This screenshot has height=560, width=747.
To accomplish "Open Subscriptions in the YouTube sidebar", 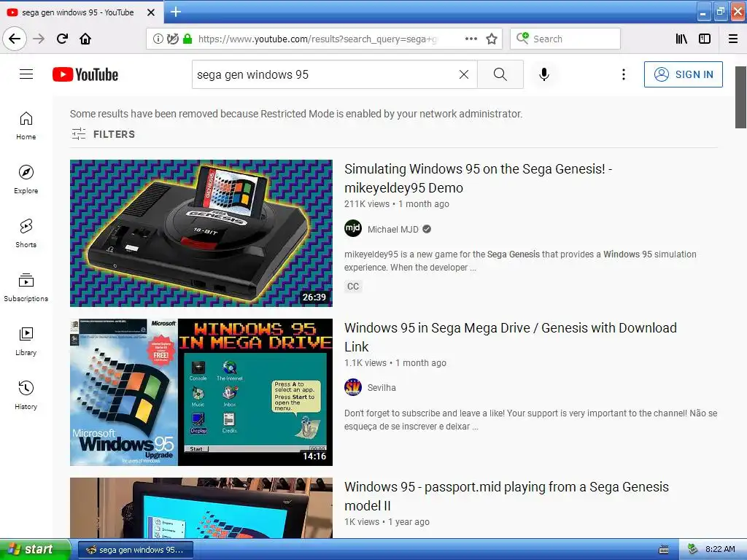I will click(x=26, y=287).
